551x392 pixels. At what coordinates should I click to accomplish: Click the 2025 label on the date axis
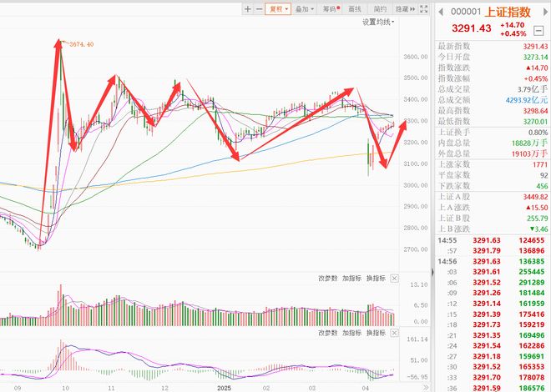click(x=224, y=388)
